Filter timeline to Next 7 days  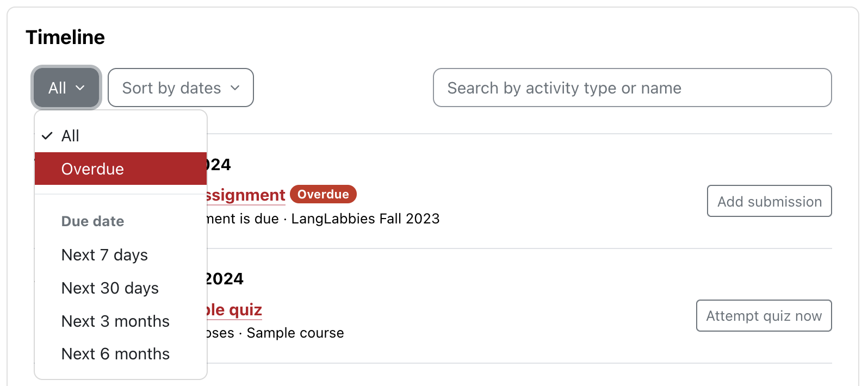click(x=104, y=254)
